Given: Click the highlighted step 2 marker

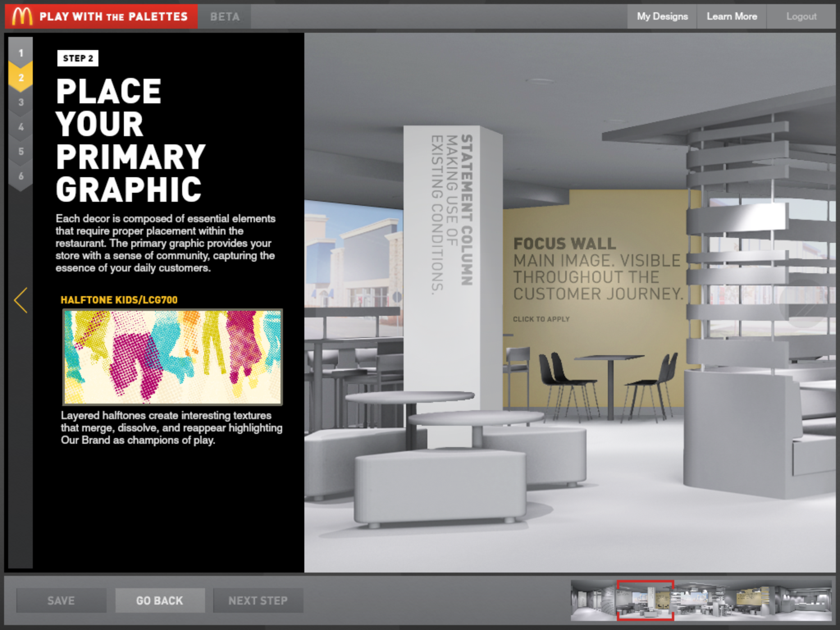Looking at the screenshot, I should pyautogui.click(x=21, y=77).
